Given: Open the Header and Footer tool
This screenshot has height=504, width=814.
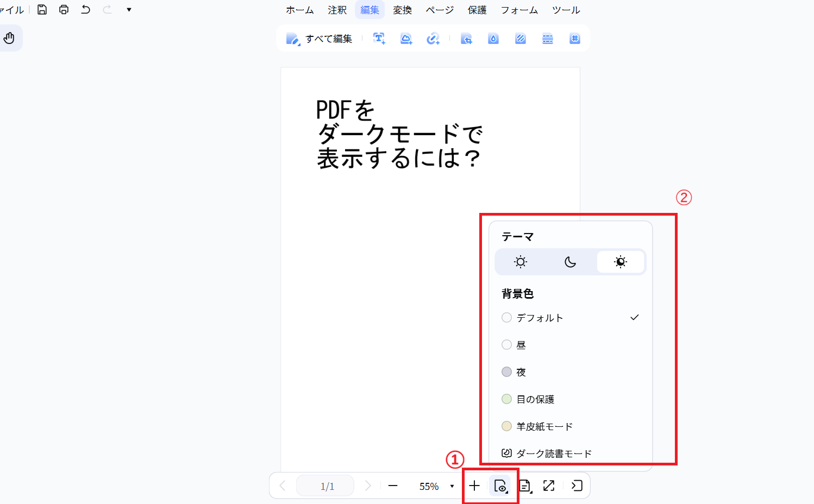Looking at the screenshot, I should [547, 38].
